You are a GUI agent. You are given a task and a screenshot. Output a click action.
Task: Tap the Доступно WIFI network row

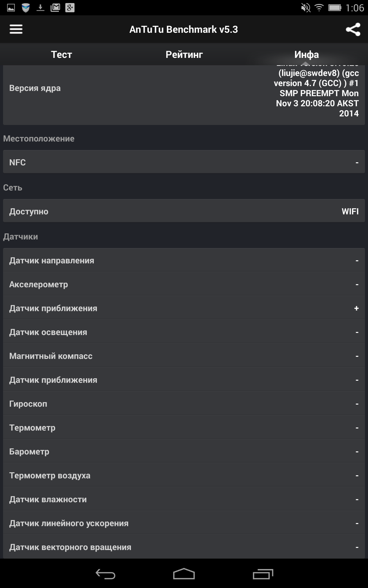point(184,211)
